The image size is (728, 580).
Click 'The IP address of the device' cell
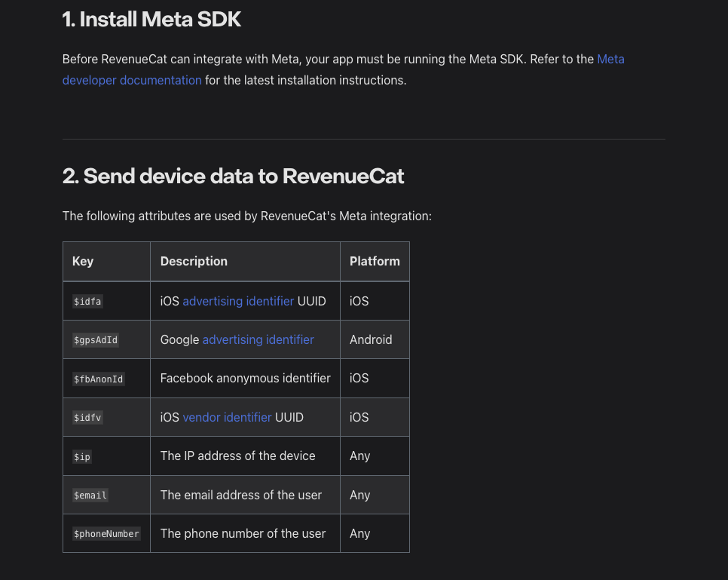click(x=245, y=456)
